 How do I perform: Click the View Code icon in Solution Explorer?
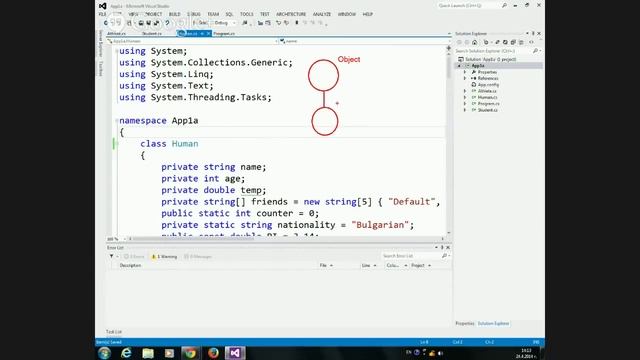531,42
